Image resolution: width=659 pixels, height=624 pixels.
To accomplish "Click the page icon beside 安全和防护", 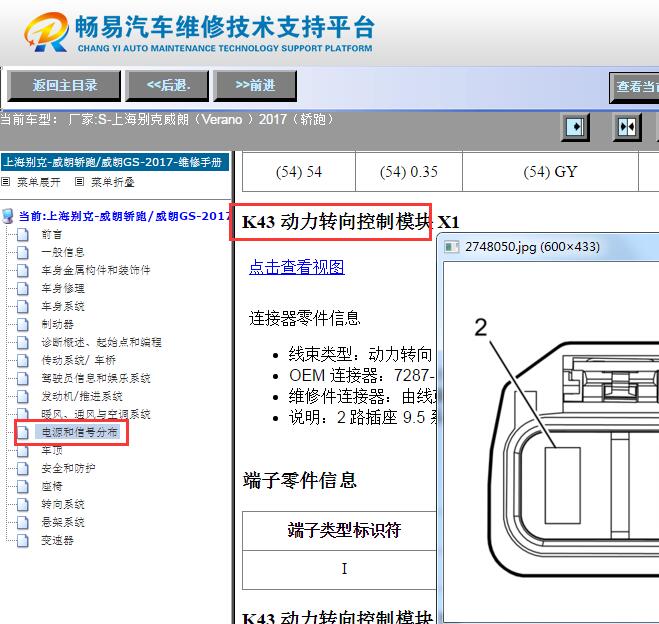I will tap(23, 469).
